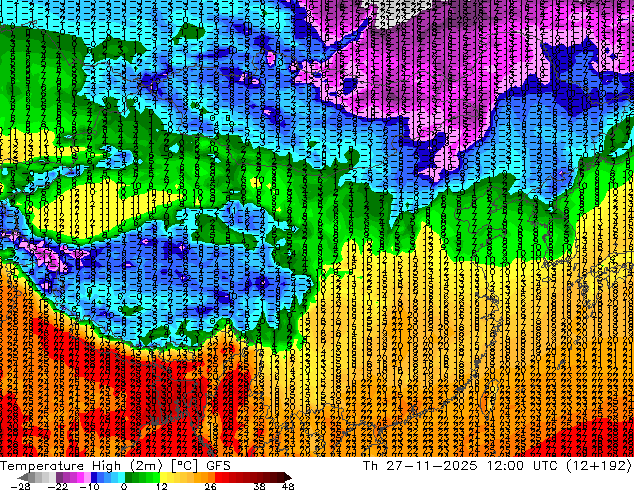
Task: Click the 0 label on the color scale
Action: click(124, 486)
